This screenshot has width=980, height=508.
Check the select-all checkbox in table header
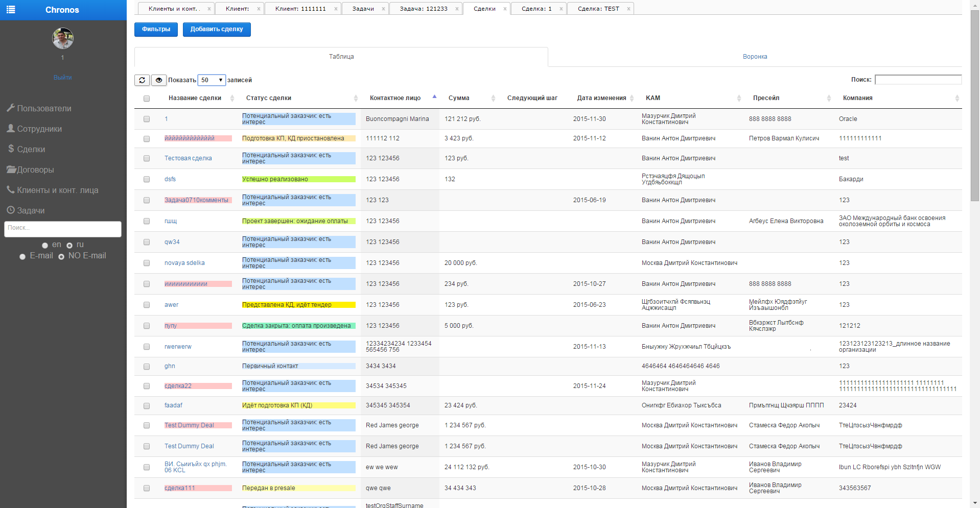click(147, 98)
